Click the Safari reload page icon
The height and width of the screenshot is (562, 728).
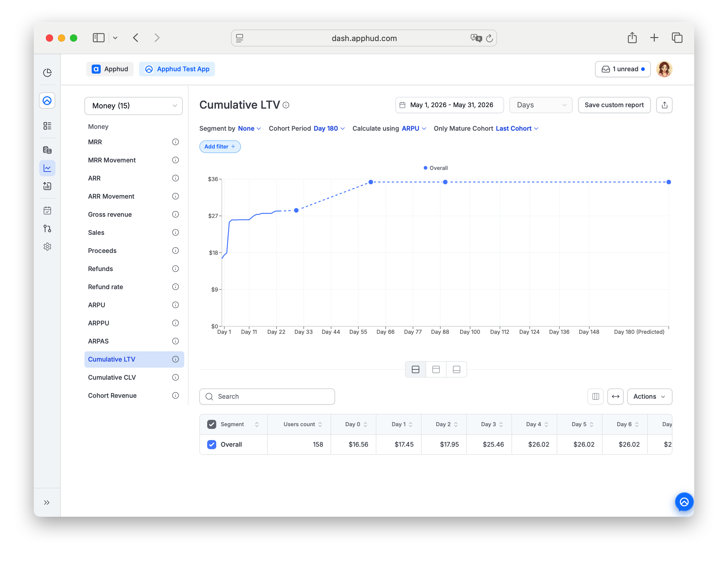tap(489, 38)
